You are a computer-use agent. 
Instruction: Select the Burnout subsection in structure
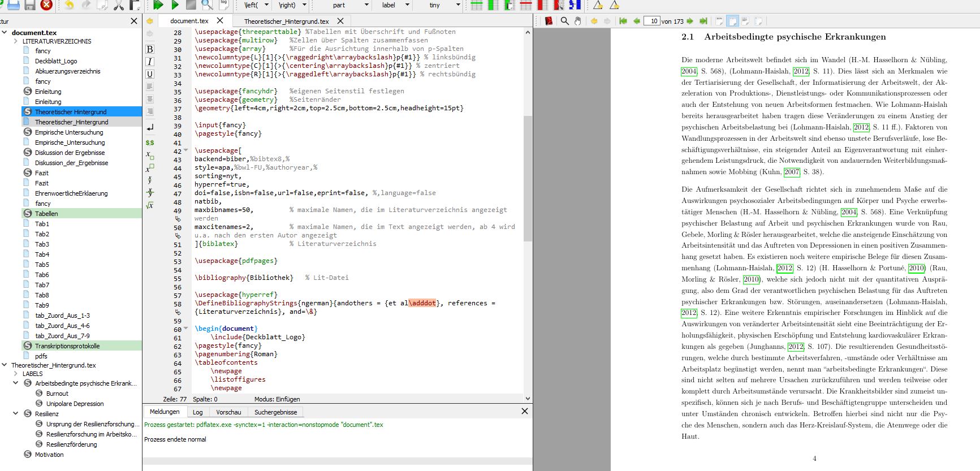coord(57,394)
